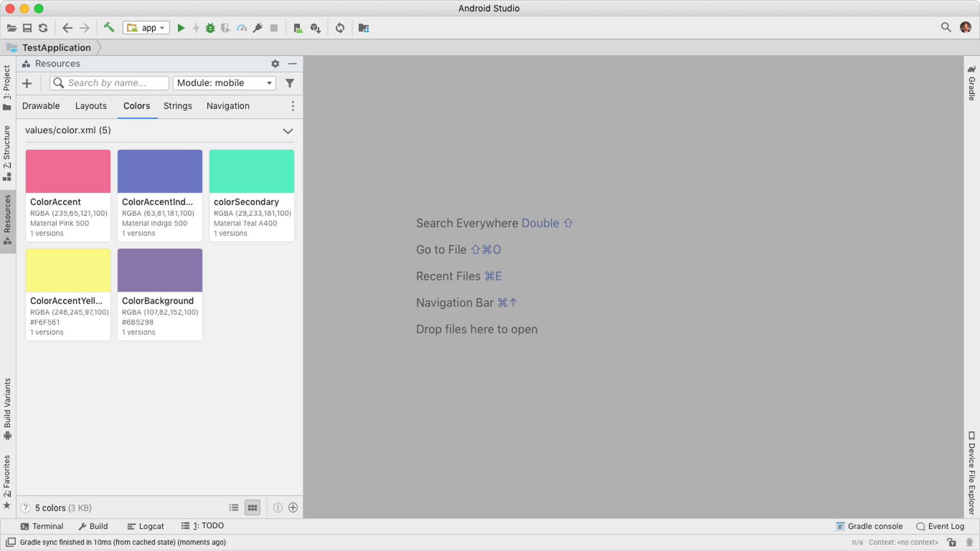Open AVD Manager device icon
980x551 pixels.
tap(298, 28)
